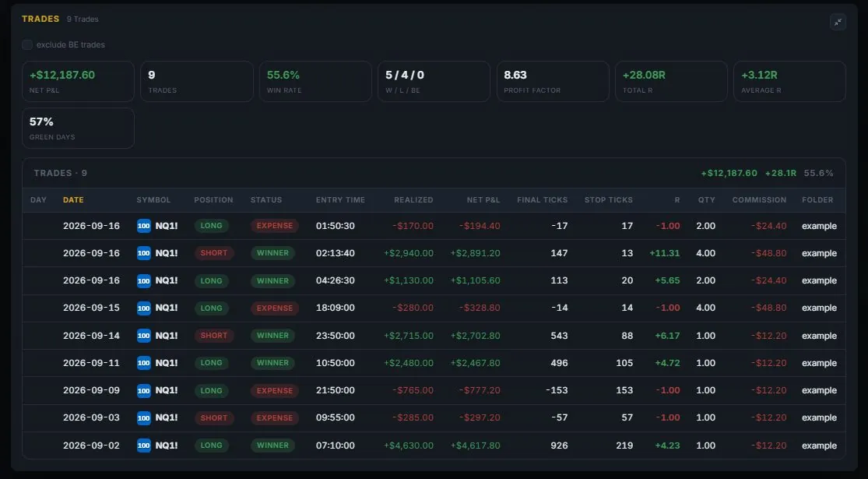Viewport: 868px width, 479px height.
Task: Sort by the QTY column header
Action: tap(707, 200)
